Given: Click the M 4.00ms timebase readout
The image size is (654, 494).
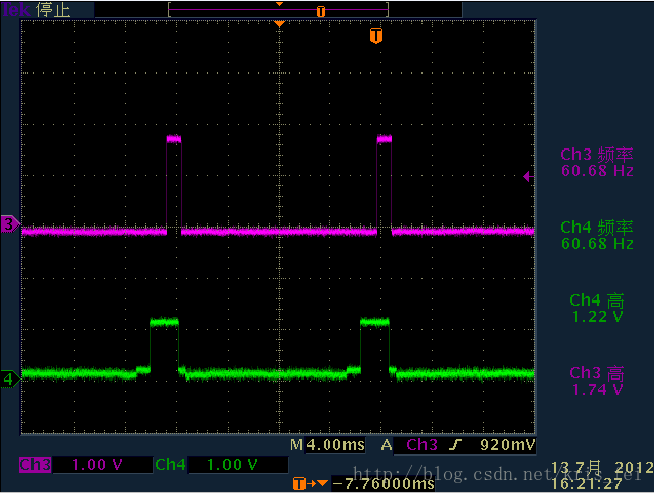Looking at the screenshot, I should point(328,445).
